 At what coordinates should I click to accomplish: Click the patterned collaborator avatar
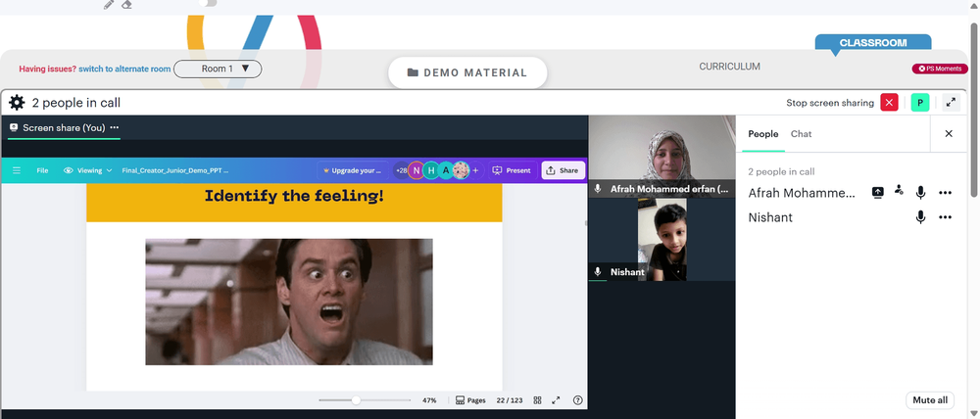462,169
